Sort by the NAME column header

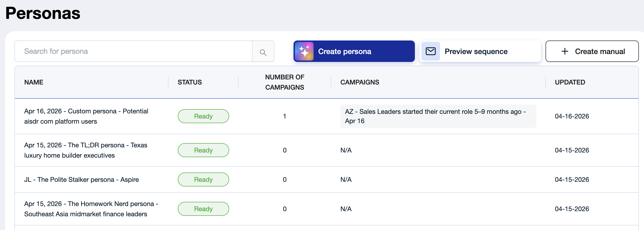point(34,82)
